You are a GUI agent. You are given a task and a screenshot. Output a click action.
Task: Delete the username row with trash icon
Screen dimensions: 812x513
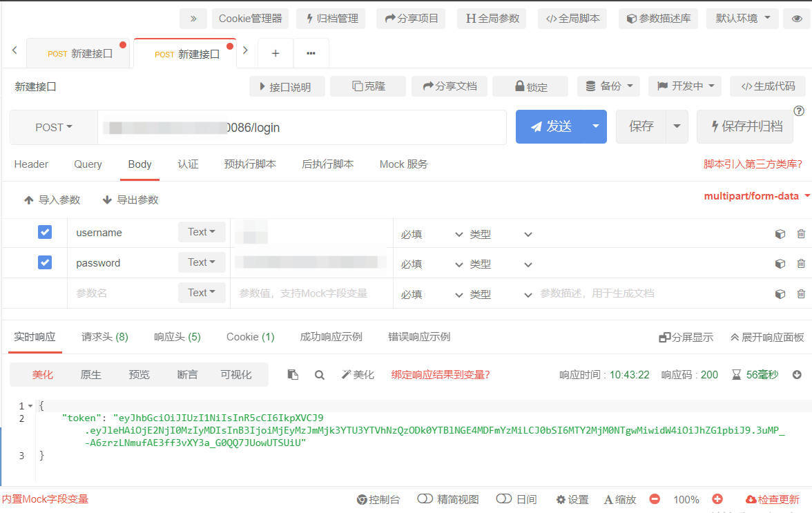tap(801, 234)
